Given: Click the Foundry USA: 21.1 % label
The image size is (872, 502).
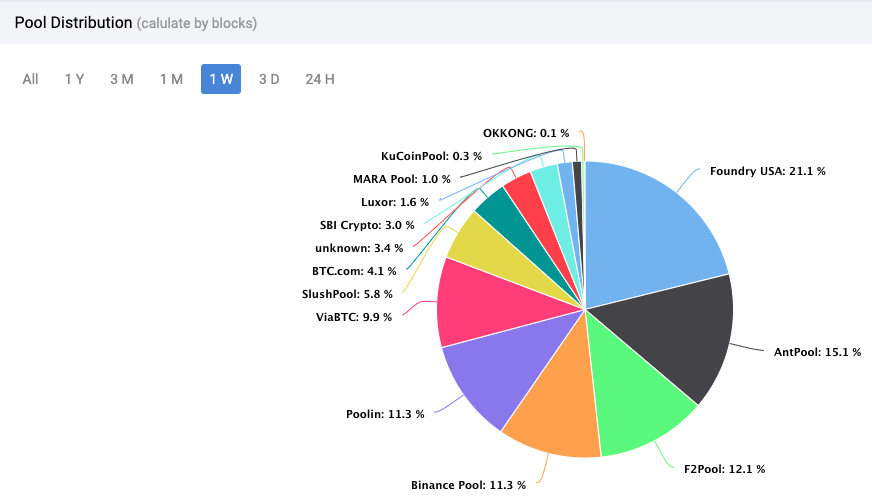Looking at the screenshot, I should click(x=767, y=171).
